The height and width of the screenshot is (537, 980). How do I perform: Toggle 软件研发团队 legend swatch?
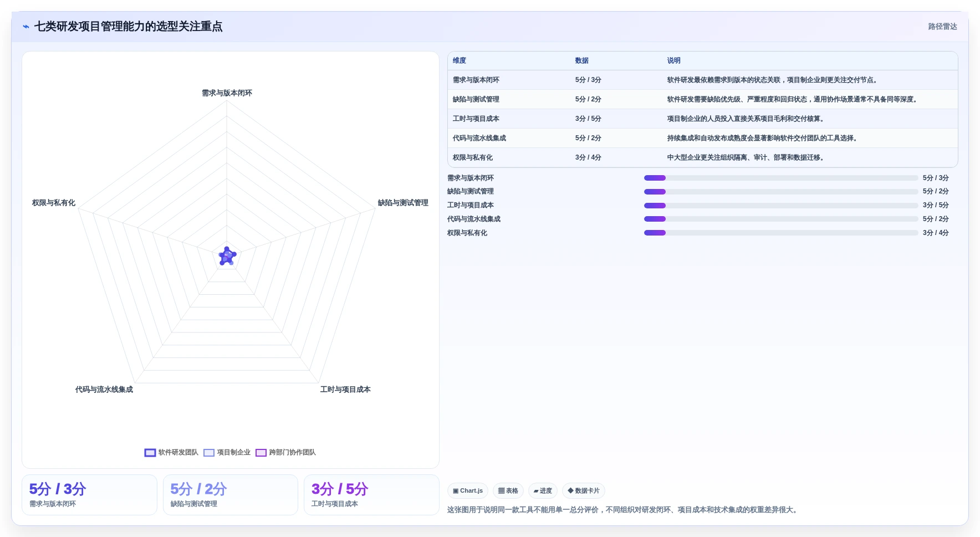tap(150, 453)
